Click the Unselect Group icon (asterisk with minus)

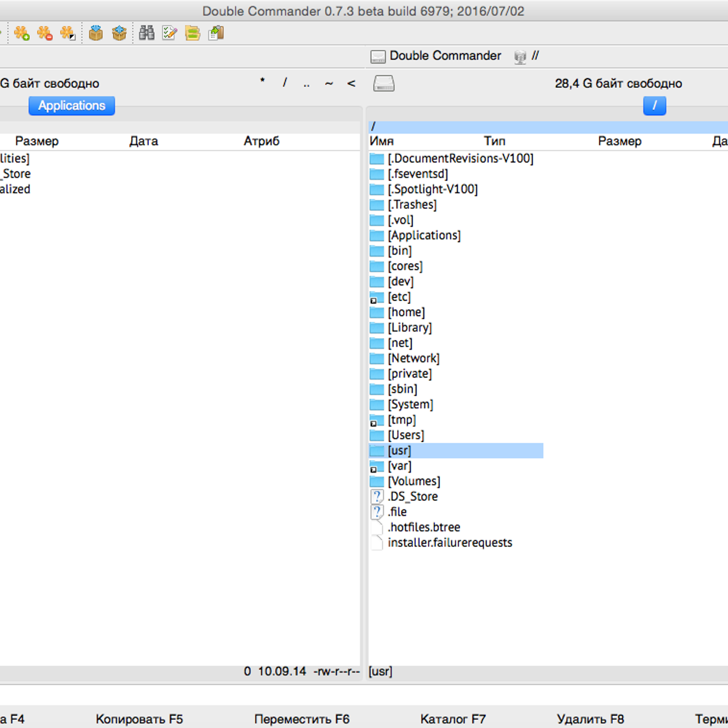point(45,33)
